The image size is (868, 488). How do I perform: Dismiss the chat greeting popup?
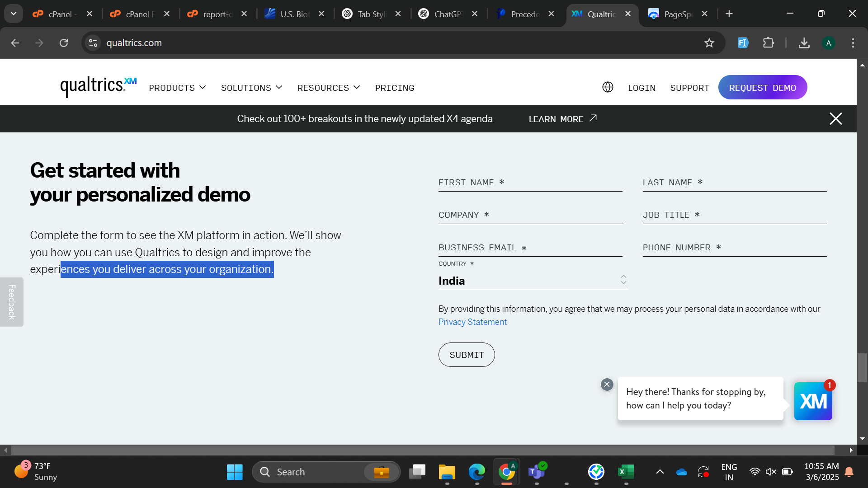pos(607,385)
